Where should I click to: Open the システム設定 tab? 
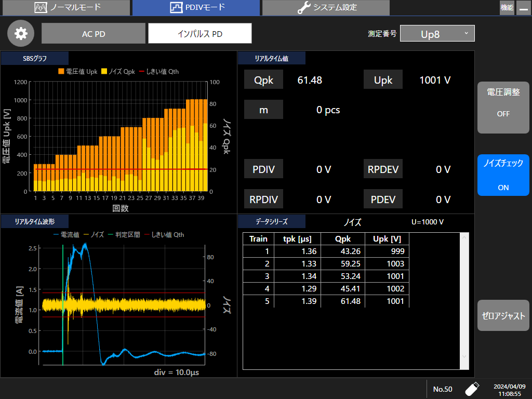click(x=326, y=8)
